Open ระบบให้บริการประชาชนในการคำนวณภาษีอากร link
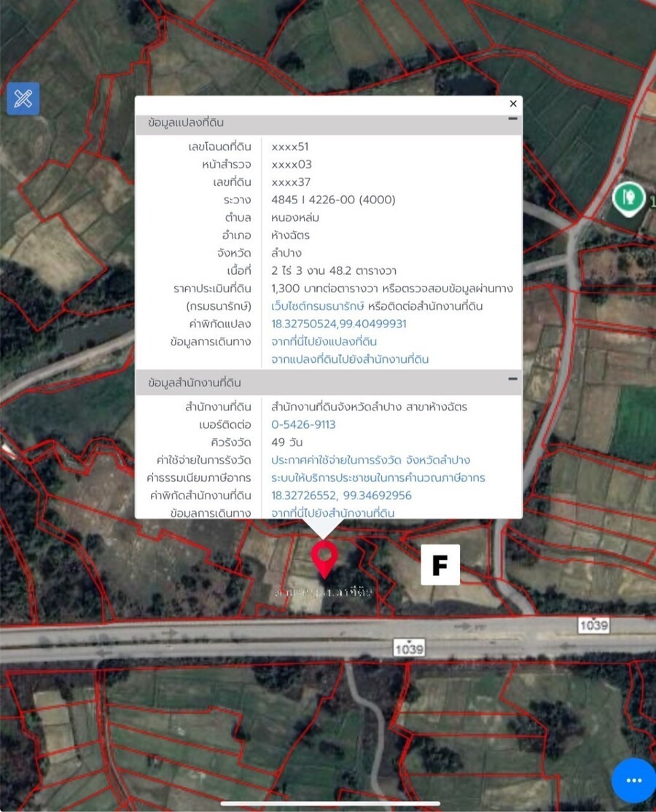The width and height of the screenshot is (656, 812). (378, 478)
